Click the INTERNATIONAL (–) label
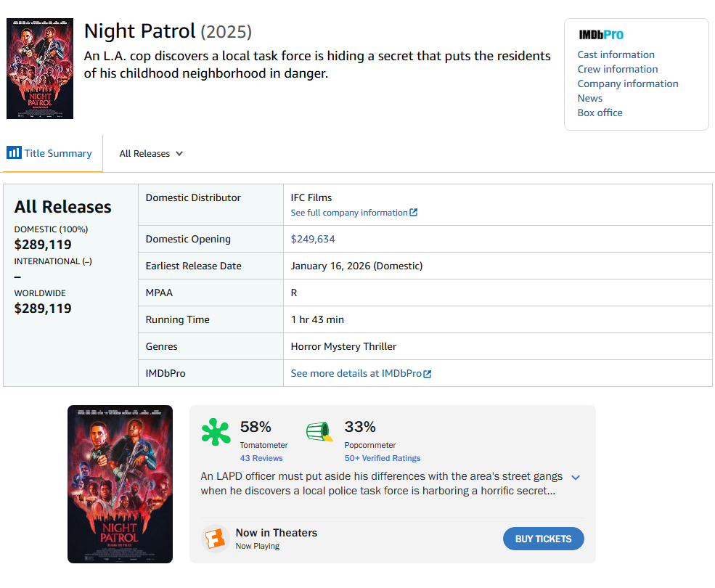This screenshot has width=715, height=588. (x=53, y=261)
